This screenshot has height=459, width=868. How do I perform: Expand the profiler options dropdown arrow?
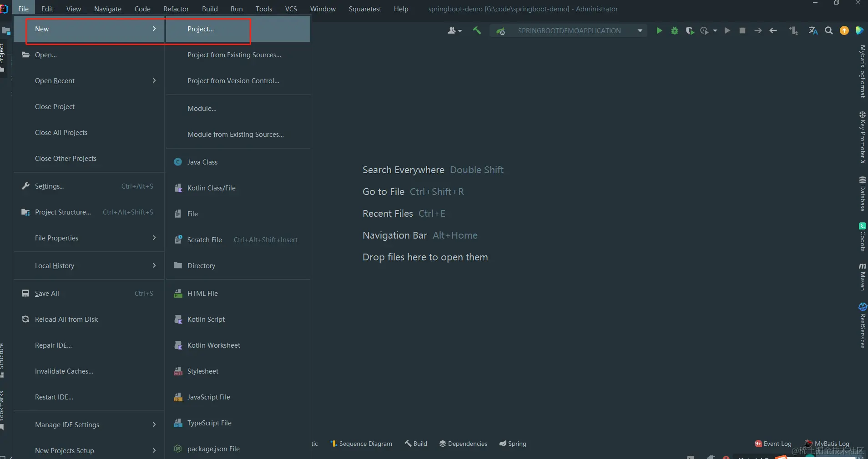715,30
